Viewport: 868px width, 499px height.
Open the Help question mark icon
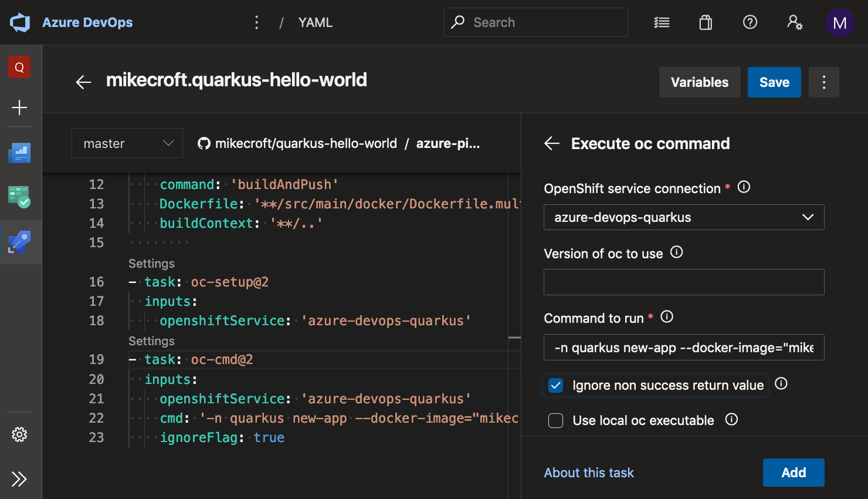coord(750,22)
